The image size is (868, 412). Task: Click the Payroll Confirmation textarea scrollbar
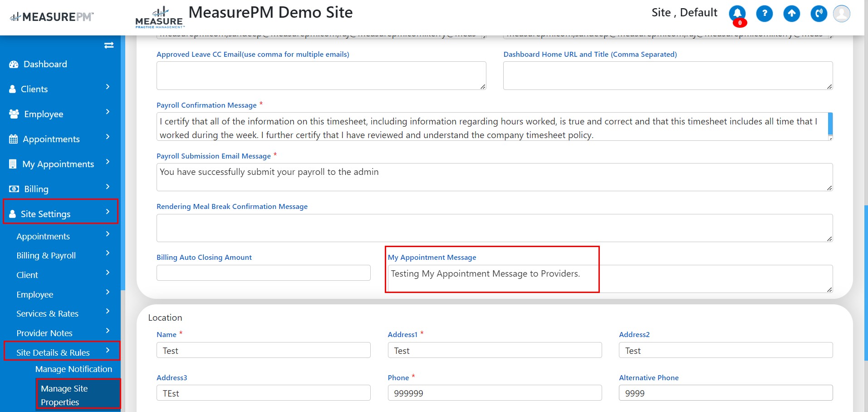(830, 124)
